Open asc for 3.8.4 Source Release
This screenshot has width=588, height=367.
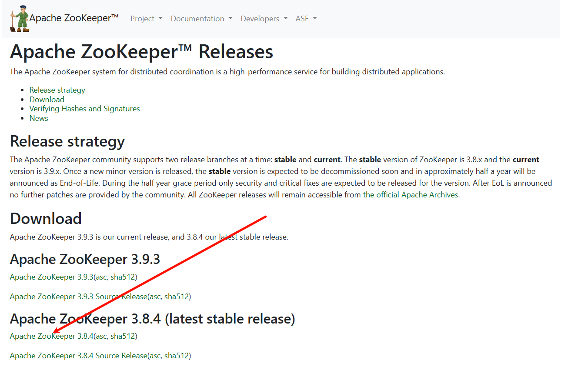(x=155, y=356)
